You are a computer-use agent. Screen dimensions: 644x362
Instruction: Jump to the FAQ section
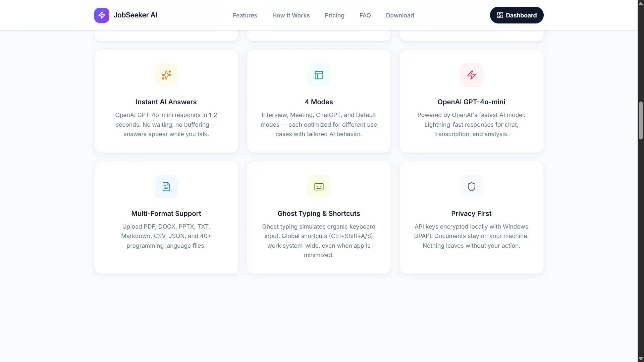click(365, 15)
